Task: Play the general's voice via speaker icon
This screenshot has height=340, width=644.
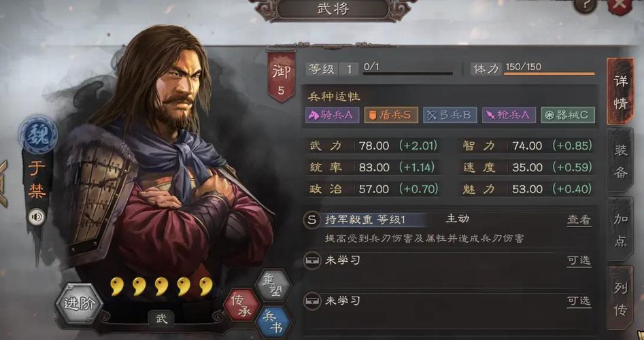Action: [x=36, y=217]
